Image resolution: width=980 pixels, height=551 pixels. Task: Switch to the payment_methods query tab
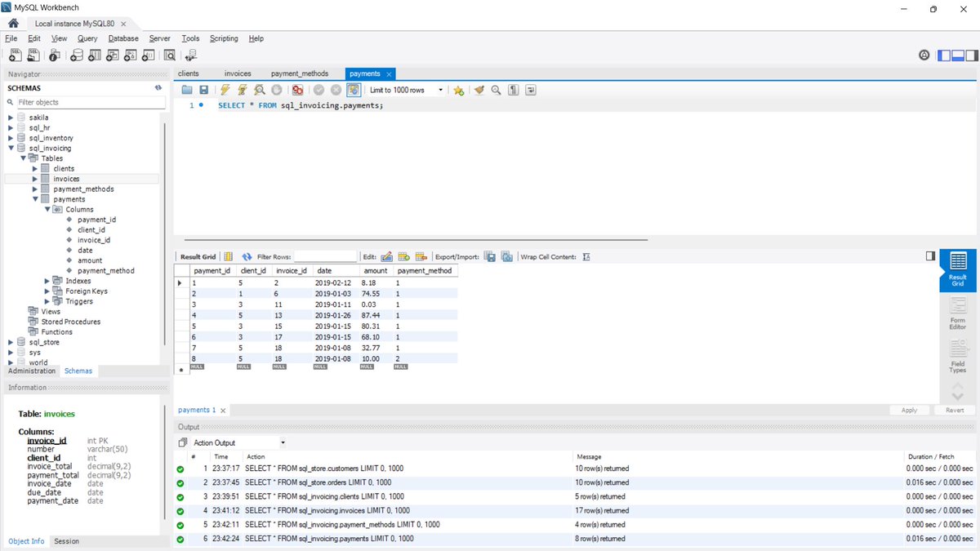point(300,73)
